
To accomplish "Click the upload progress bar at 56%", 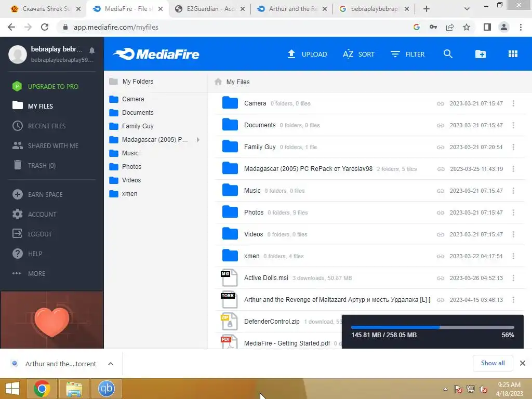I will [433, 327].
